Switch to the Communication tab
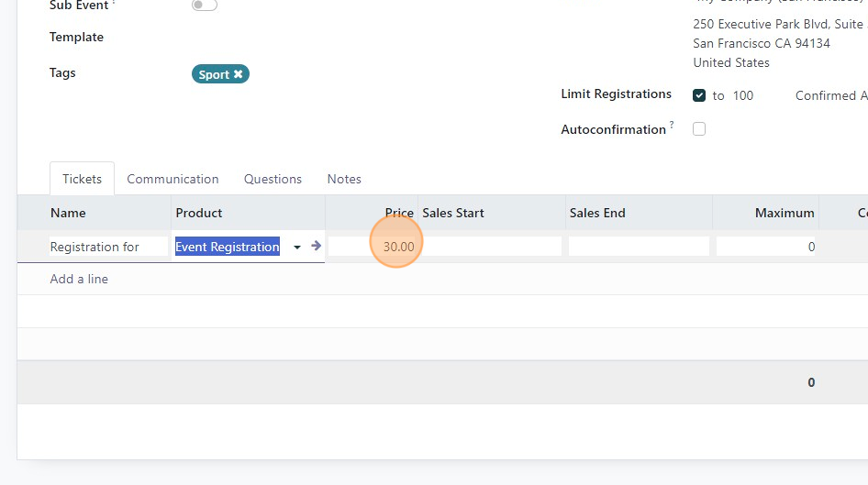The width and height of the screenshot is (868, 485). tap(172, 179)
